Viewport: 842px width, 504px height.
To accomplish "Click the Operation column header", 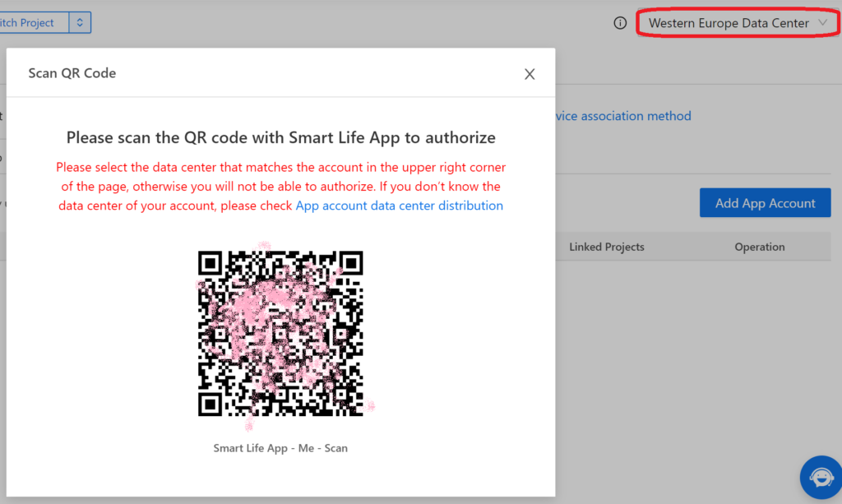I will pyautogui.click(x=759, y=247).
